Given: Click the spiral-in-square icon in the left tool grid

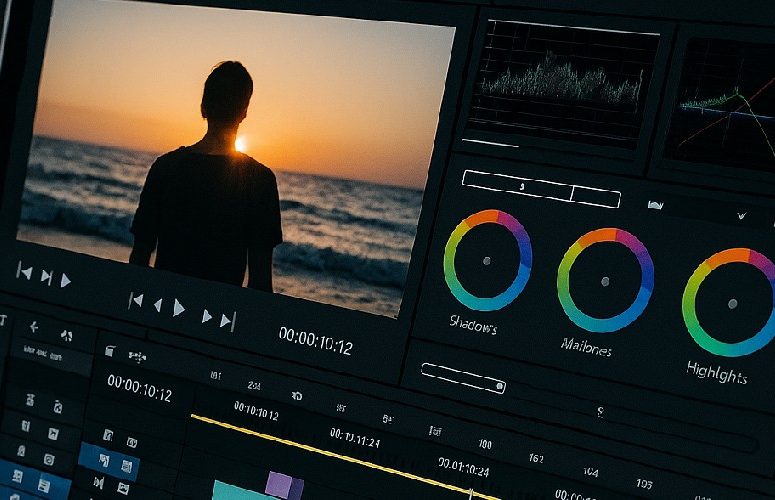Looking at the screenshot, I should click(49, 460).
